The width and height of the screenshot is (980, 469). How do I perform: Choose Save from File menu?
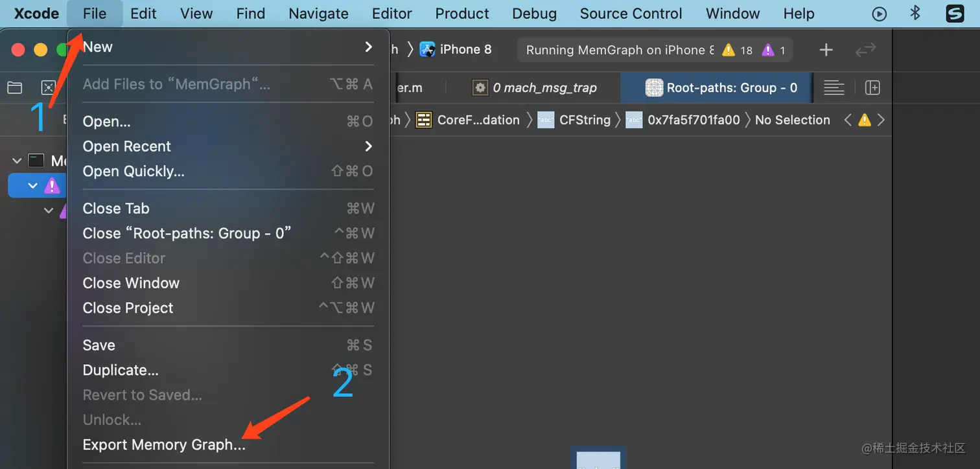227,345
